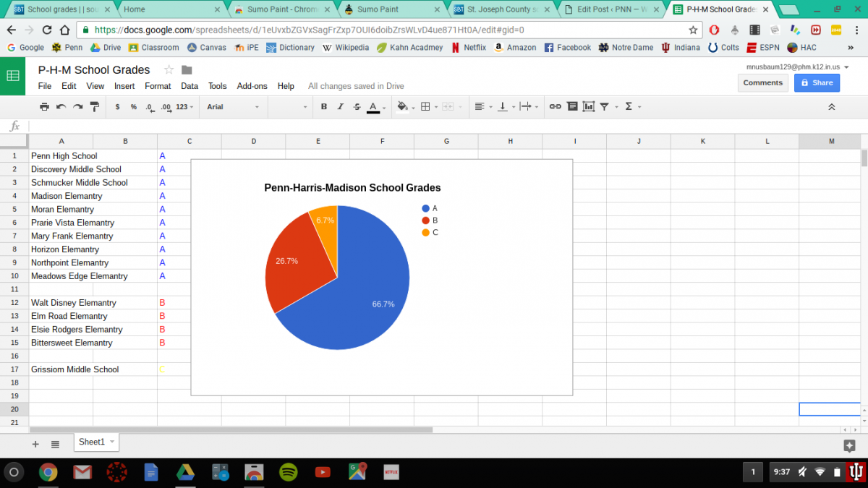Open Google Maps from the shelf
The height and width of the screenshot is (488, 868).
pyautogui.click(x=357, y=473)
